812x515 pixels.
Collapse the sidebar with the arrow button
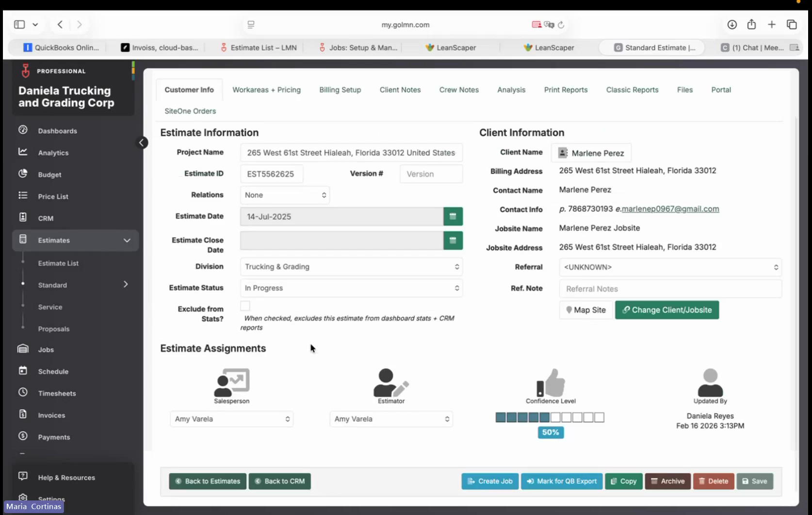tap(142, 143)
